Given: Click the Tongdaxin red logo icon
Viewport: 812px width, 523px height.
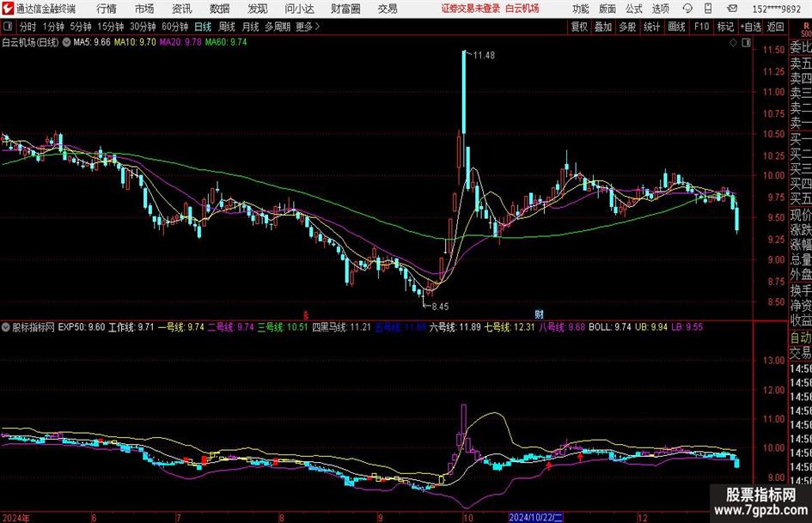Looking at the screenshot, I should tap(8, 9).
